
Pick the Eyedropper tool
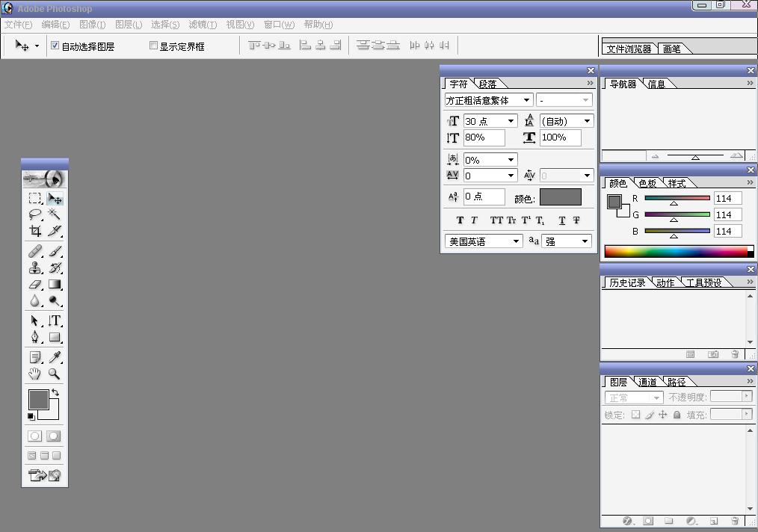[x=55, y=357]
